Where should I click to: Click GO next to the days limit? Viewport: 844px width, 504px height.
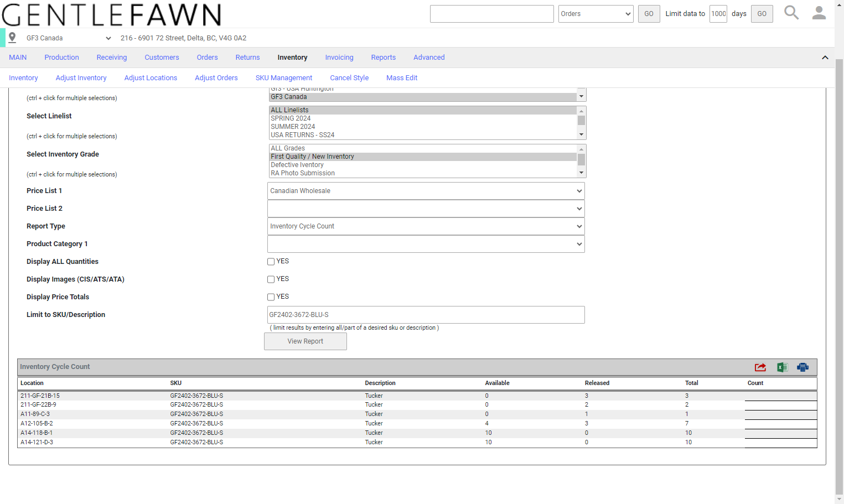tap(762, 14)
